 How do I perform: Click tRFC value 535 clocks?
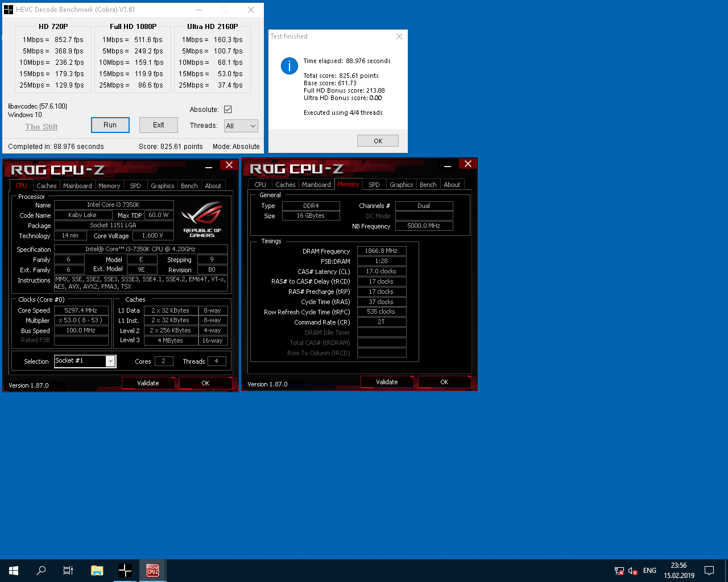(381, 311)
